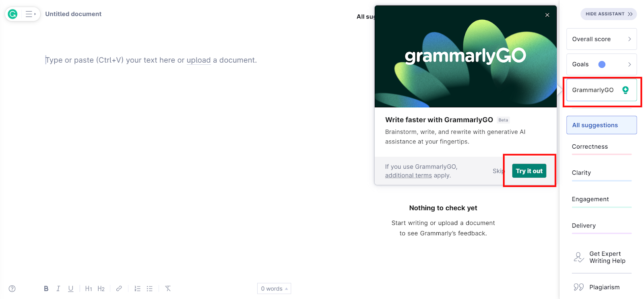Click into the document text area
The width and height of the screenshot is (644, 299).
pyautogui.click(x=151, y=60)
